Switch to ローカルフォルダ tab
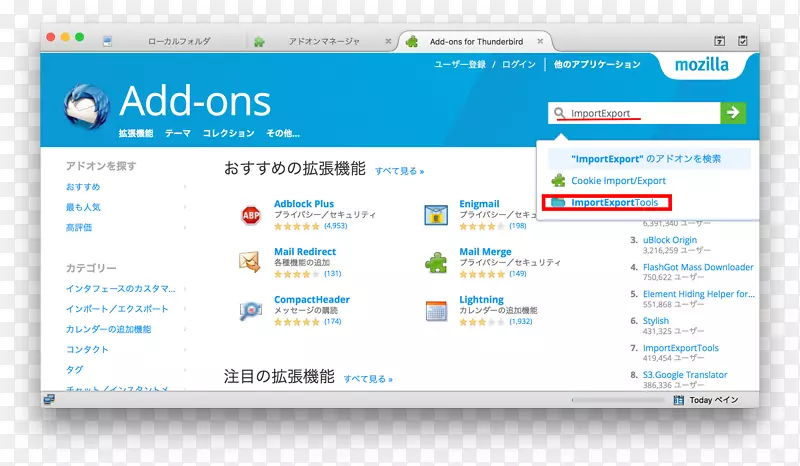The image size is (800, 466). point(179,41)
